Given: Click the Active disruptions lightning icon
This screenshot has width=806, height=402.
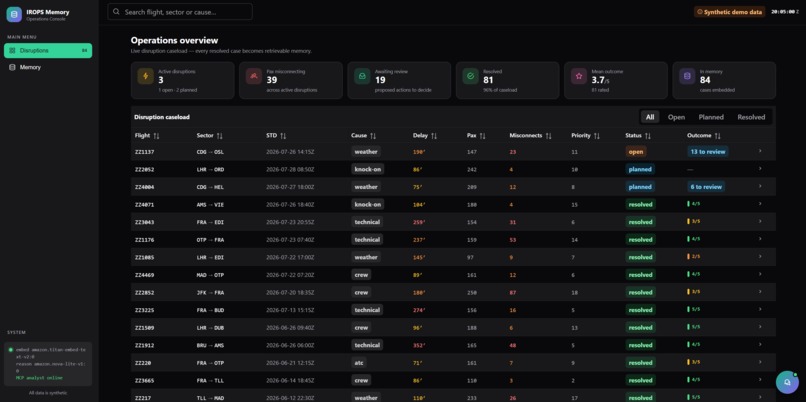Looking at the screenshot, I should pos(145,76).
